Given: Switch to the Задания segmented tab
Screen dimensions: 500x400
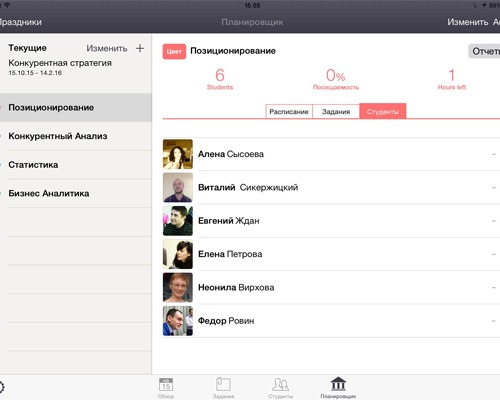Looking at the screenshot, I should coord(336,112).
